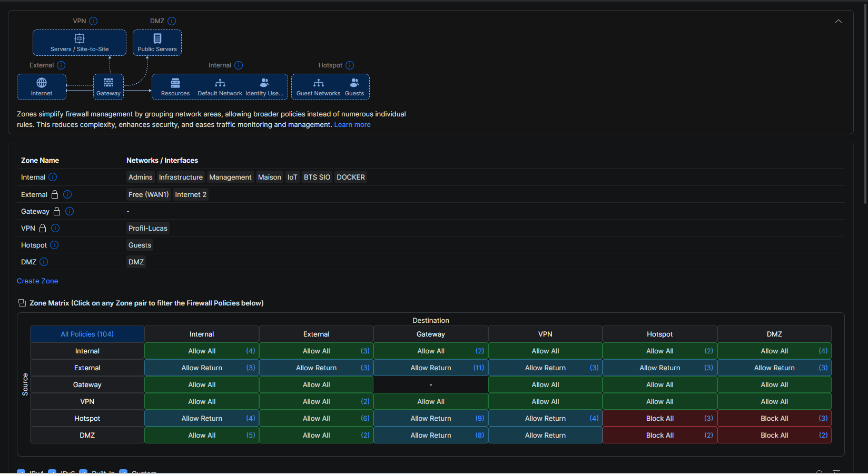Viewport: 868px width, 474px height.
Task: Open the Learn more link
Action: (x=352, y=125)
